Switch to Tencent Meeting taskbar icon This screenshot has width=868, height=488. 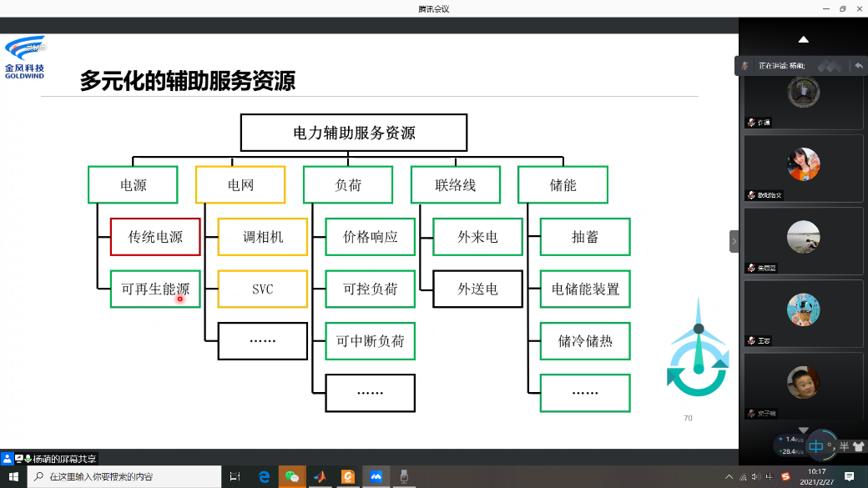pos(376,476)
